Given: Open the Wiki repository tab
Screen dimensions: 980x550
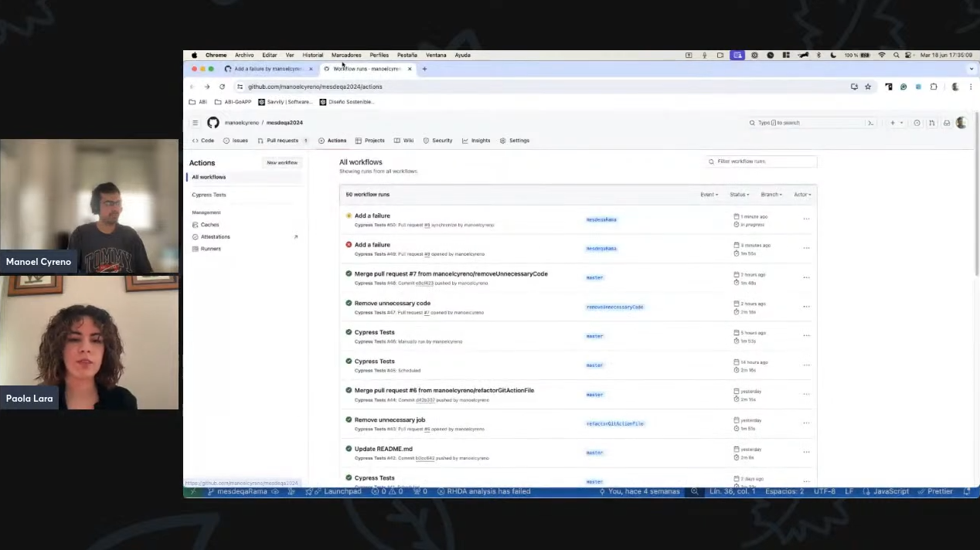Looking at the screenshot, I should 403,141.
